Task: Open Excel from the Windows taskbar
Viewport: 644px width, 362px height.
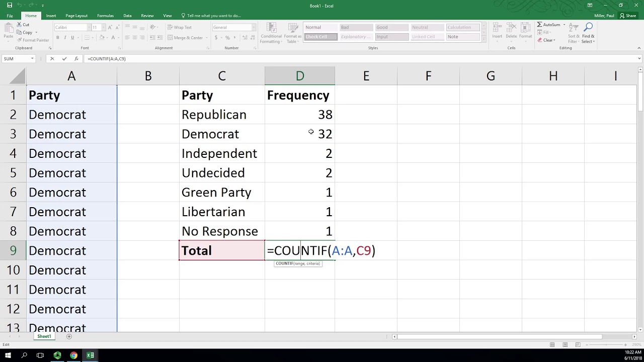Action: click(x=90, y=355)
